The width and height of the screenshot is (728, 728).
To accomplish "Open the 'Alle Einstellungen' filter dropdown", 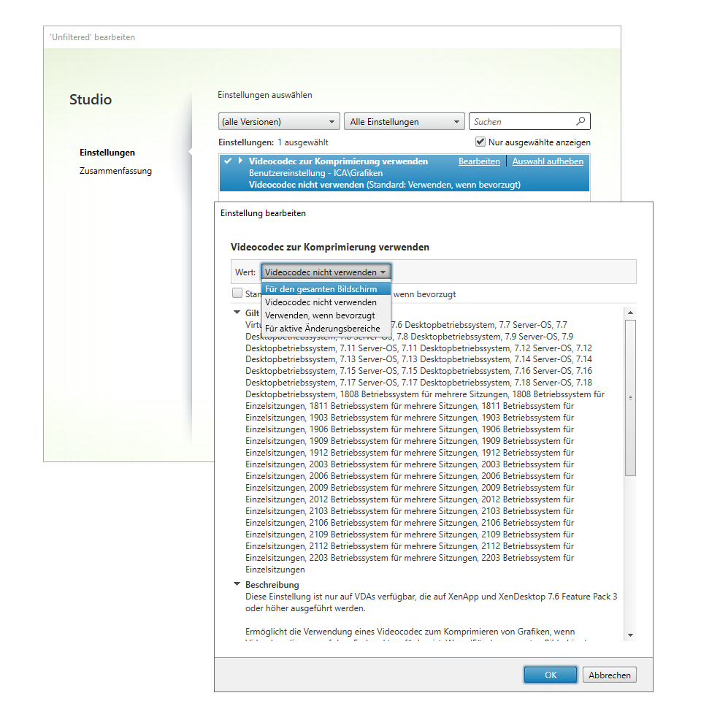I will pos(405,122).
